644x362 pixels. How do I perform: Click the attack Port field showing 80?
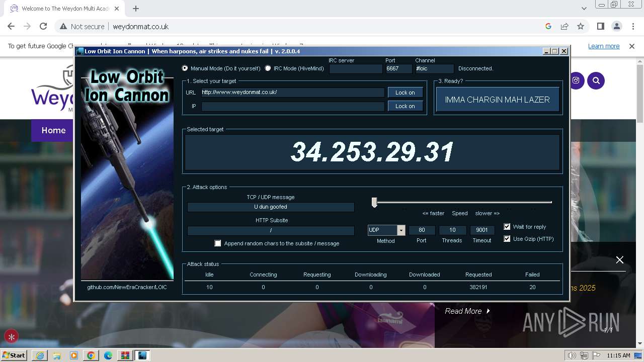point(422,230)
